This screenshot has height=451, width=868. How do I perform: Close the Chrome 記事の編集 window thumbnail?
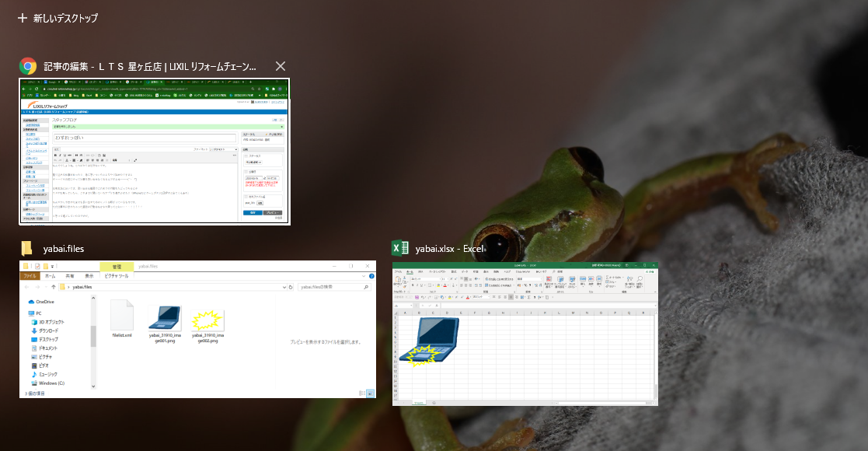coord(281,66)
